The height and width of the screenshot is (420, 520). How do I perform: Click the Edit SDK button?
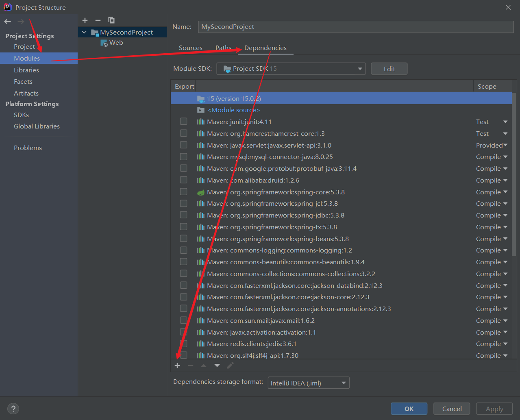tap(389, 69)
